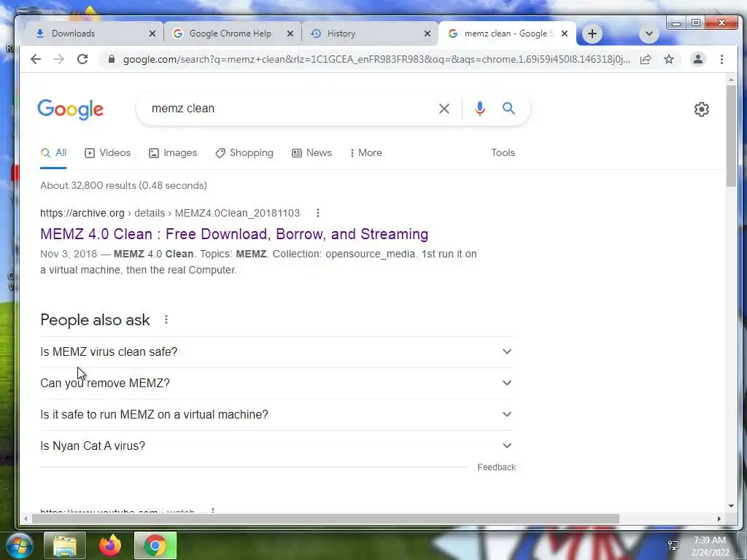Expand "Is it safe to run MEMZ on a virtual machine?"

point(276,415)
